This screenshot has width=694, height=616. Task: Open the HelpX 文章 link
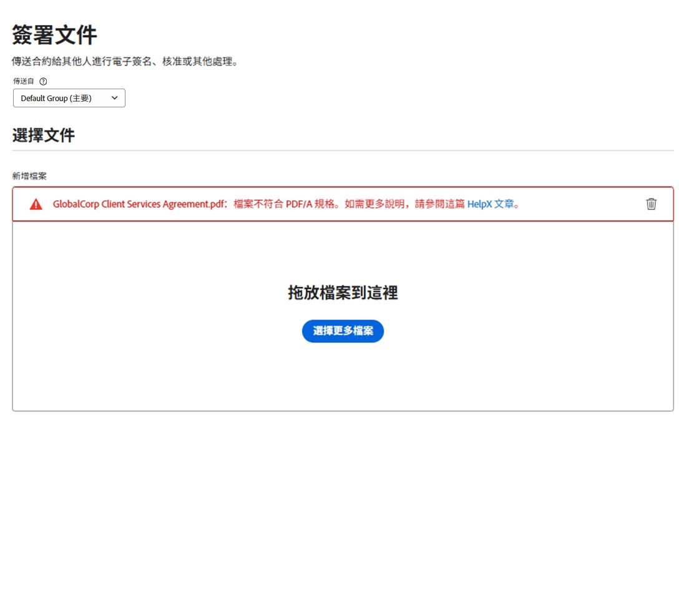tap(491, 204)
